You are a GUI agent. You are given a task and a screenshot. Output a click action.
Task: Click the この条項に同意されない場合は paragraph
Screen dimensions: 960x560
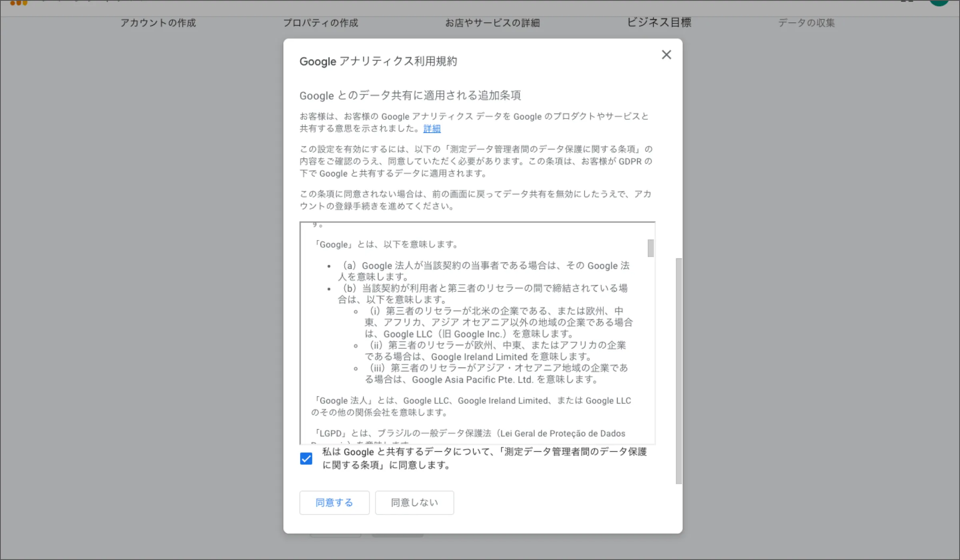pos(476,200)
